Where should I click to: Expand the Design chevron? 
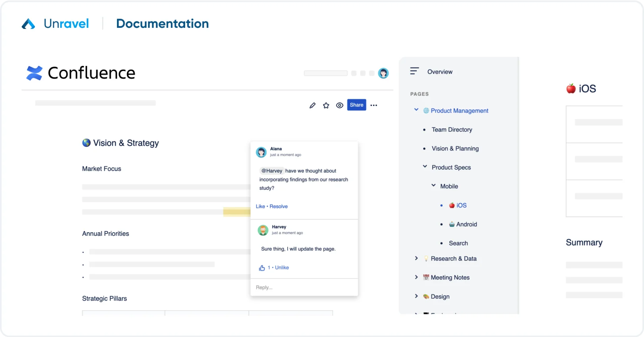pos(416,296)
